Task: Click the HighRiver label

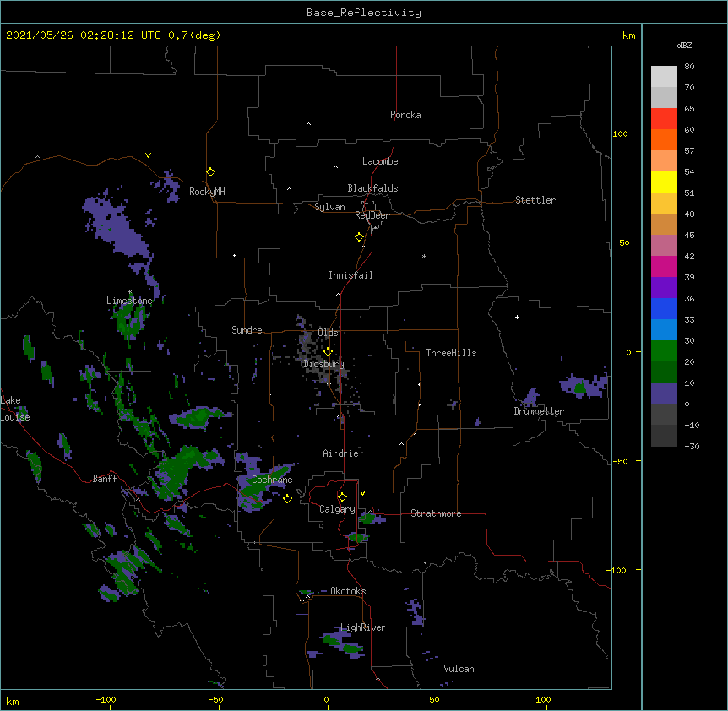Action: tap(363, 627)
